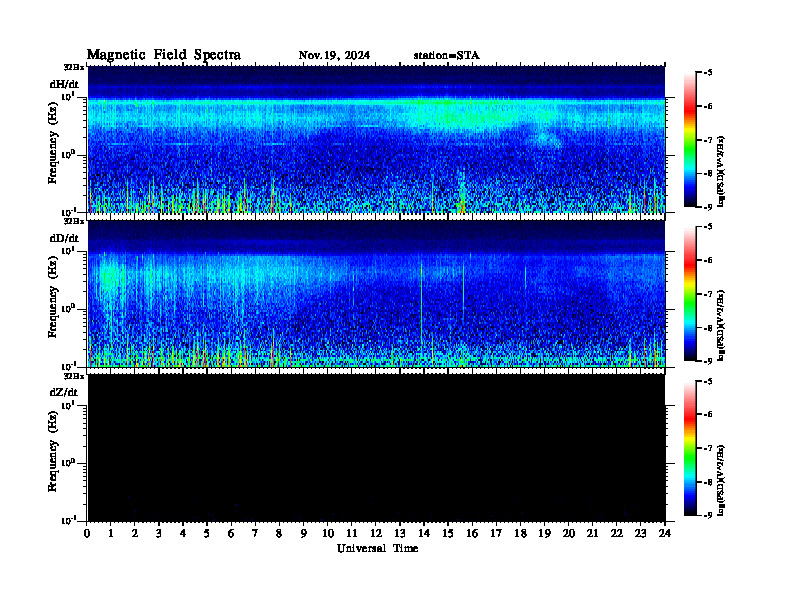The height and width of the screenshot is (612, 792).
Task: Click the "22" hour tick label
Action: (x=617, y=533)
